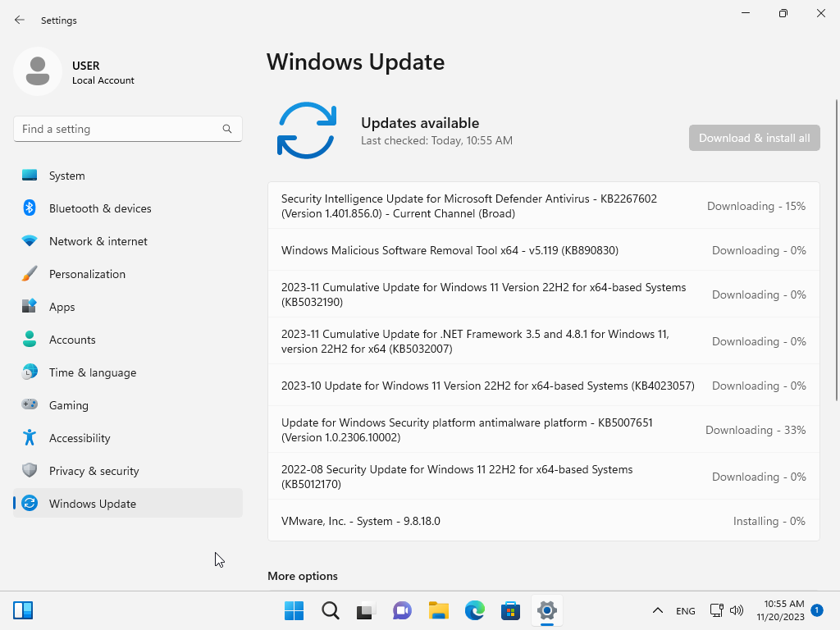Click the 2022-08 Security Update KB5012170 row
Viewport: 840px width, 630px height.
click(544, 477)
